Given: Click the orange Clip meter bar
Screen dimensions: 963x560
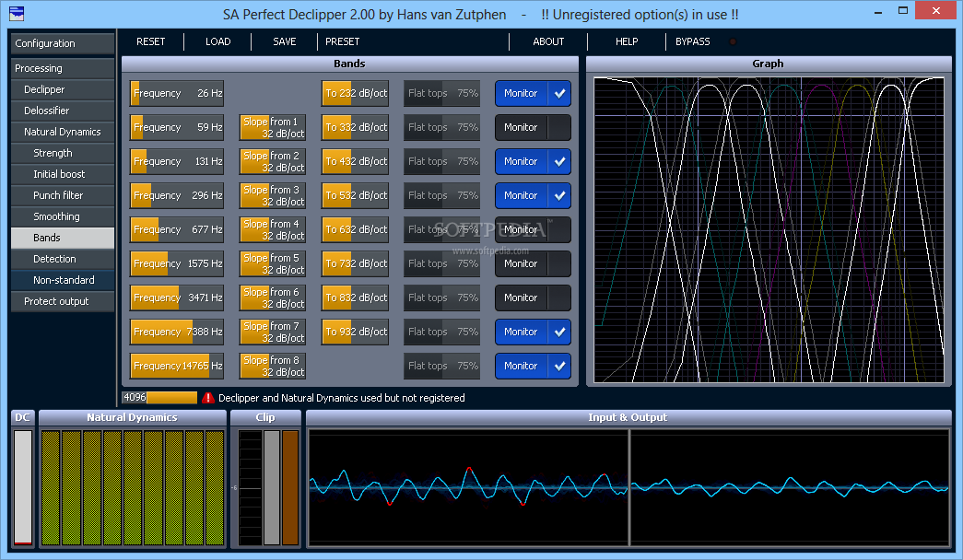Looking at the screenshot, I should (x=290, y=487).
